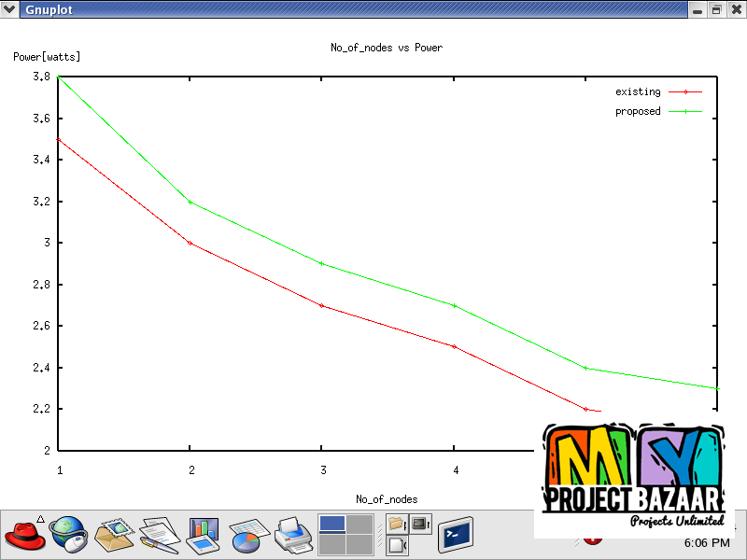Screen dimensions: 747x560
Task: Click the 6:06 PM clock
Action: pos(707,542)
